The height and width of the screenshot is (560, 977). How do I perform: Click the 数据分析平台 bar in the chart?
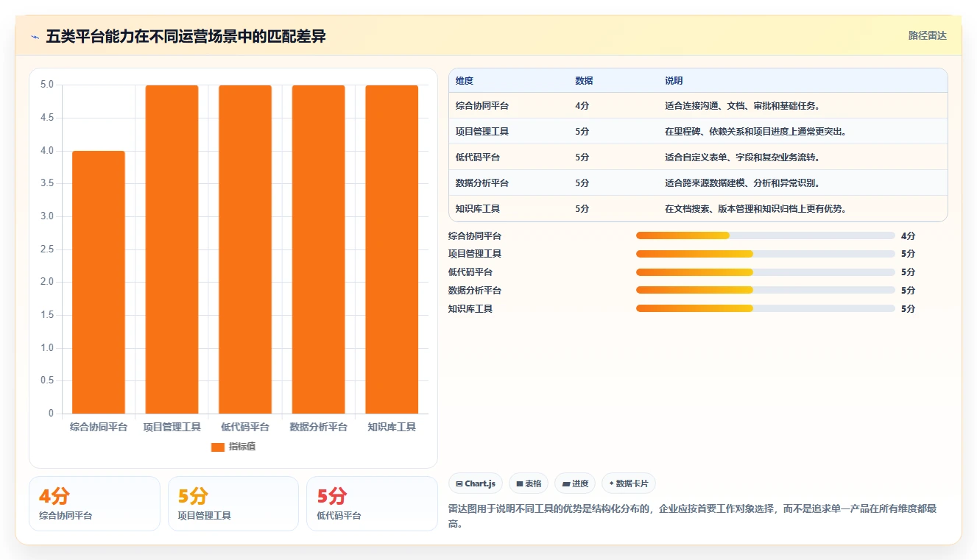coord(318,249)
